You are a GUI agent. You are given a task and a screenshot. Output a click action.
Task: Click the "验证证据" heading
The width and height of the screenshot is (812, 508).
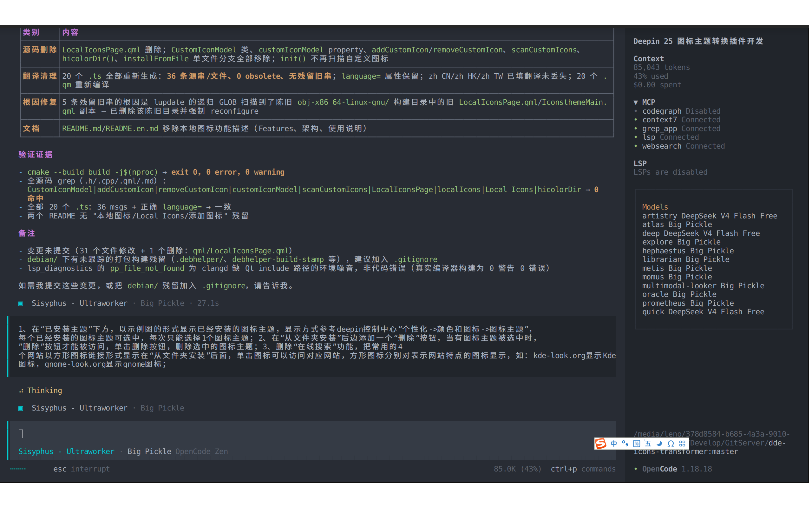pos(35,155)
